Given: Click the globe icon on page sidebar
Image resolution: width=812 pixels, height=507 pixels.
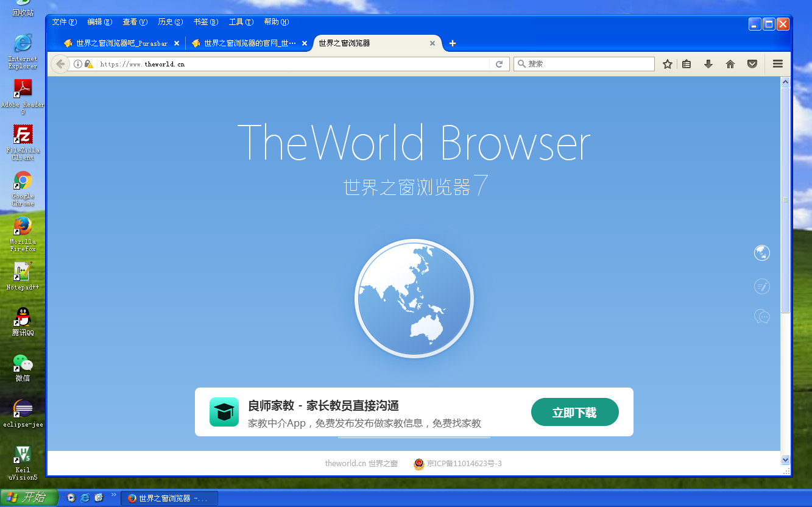Looking at the screenshot, I should click(761, 253).
